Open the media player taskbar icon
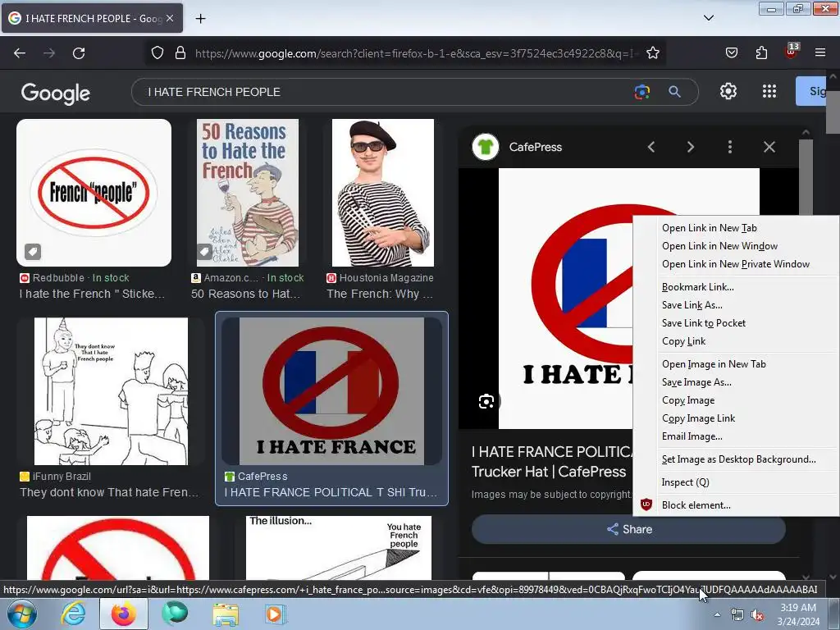 [275, 614]
